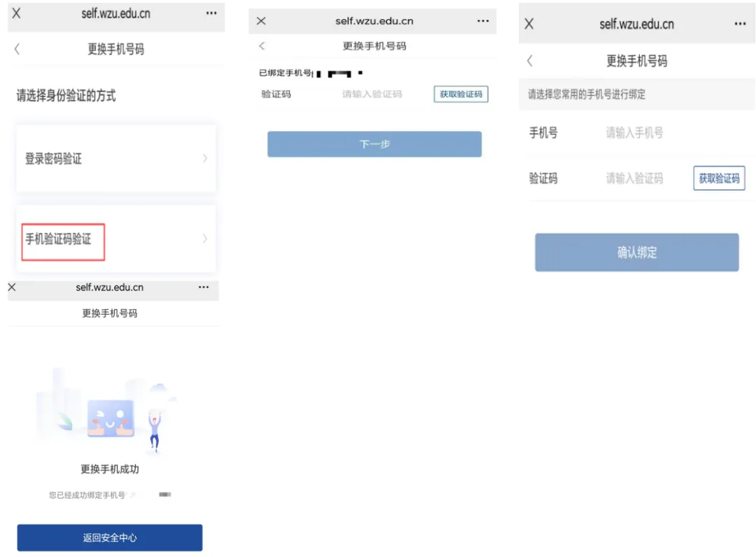Go back from phone binding screen
Screen dimensions: 756x557
click(x=530, y=61)
